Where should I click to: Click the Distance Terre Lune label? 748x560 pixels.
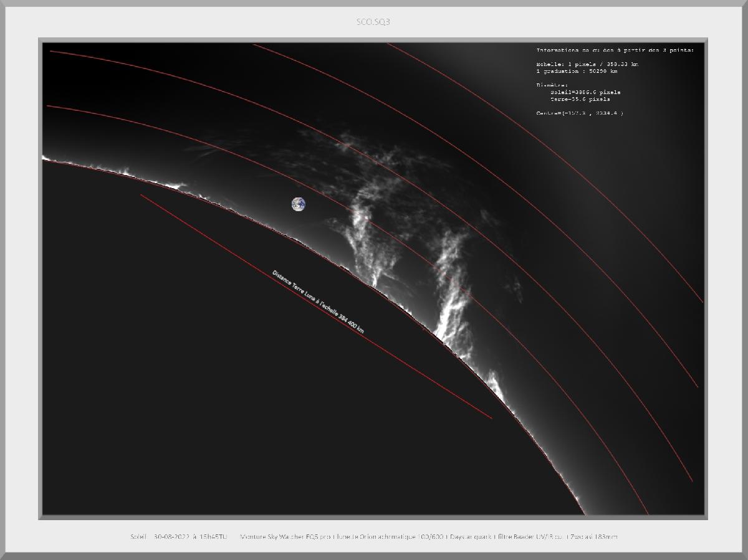coord(318,302)
